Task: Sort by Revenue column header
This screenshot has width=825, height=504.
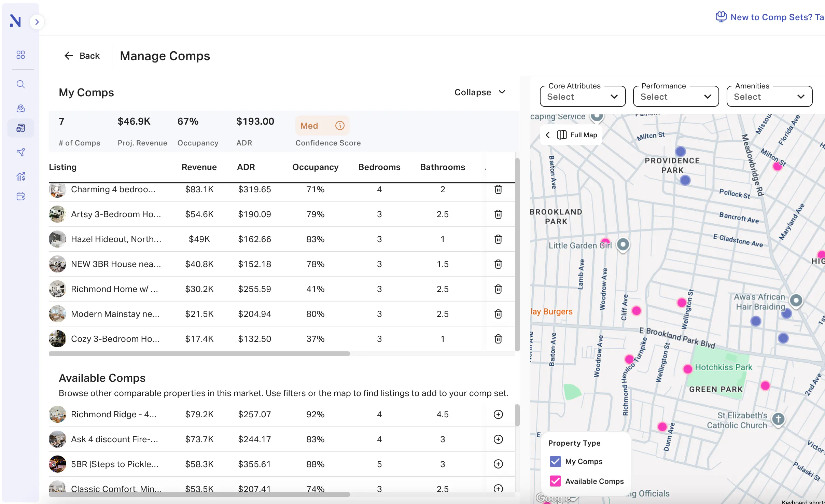Action: [199, 167]
